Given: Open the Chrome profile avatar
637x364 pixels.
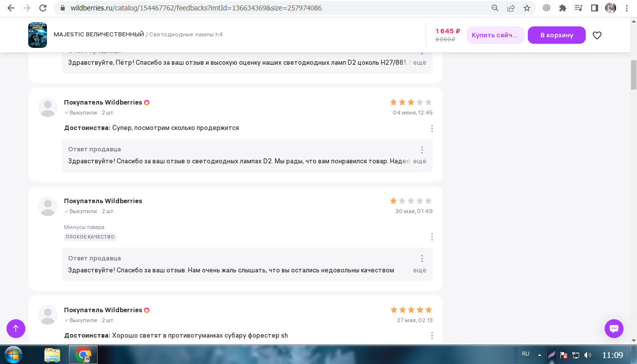Looking at the screenshot, I should 611,8.
